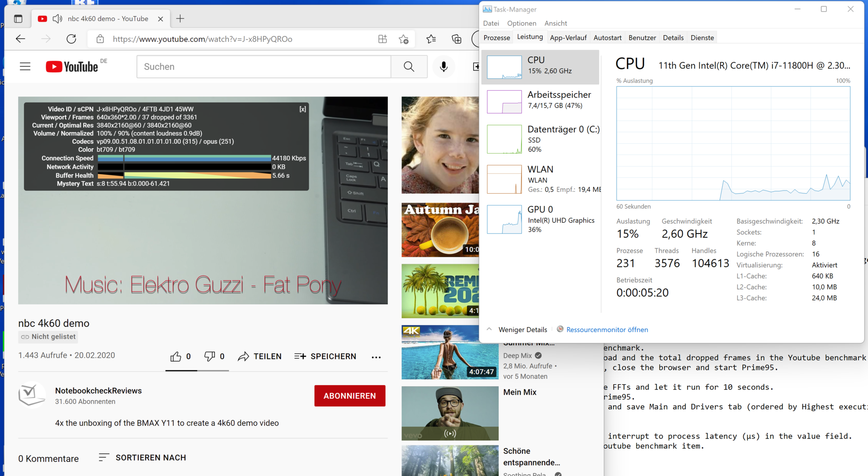868x476 pixels.
Task: Open the Ressourcenmonitor öffnen link
Action: click(607, 330)
